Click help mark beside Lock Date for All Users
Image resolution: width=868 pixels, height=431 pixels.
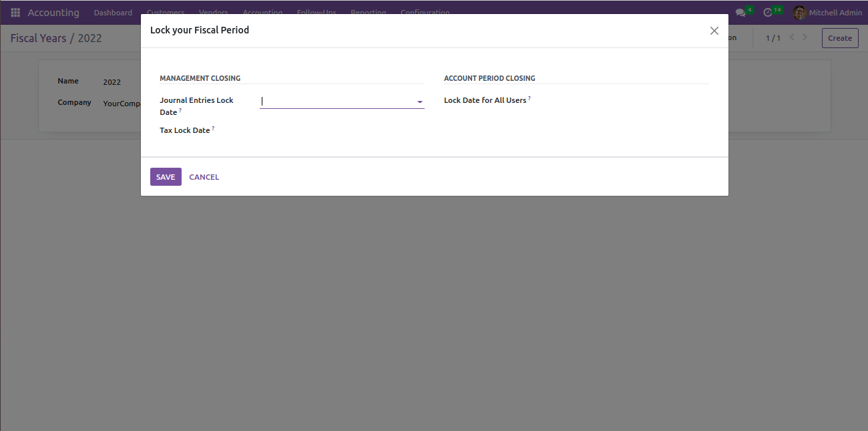529,98
